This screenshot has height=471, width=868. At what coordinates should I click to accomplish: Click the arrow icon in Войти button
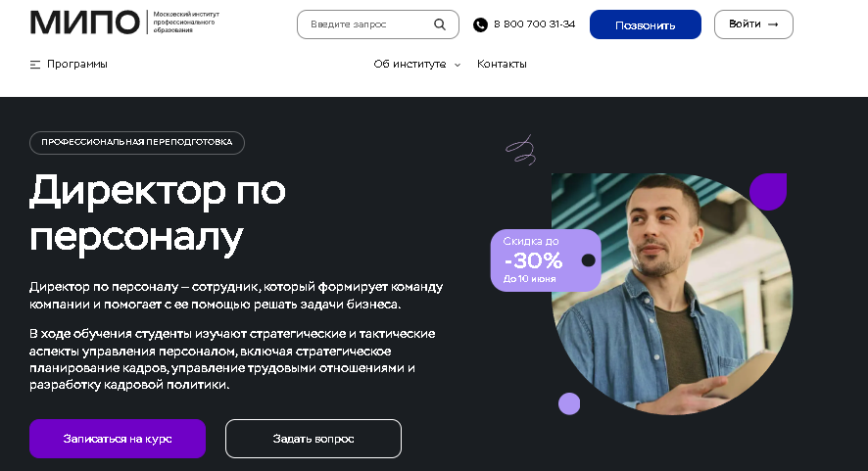pyautogui.click(x=773, y=24)
